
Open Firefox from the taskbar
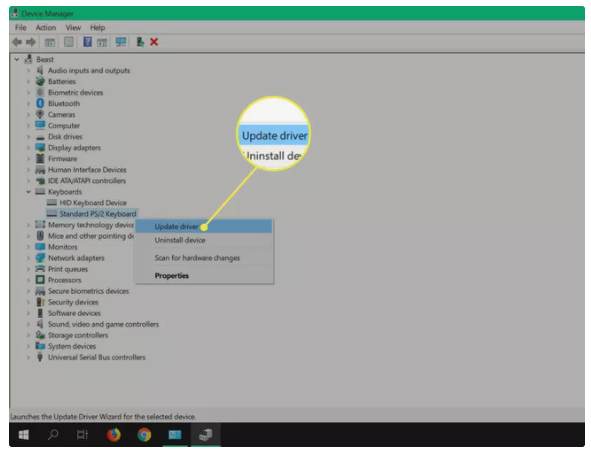click(x=113, y=435)
